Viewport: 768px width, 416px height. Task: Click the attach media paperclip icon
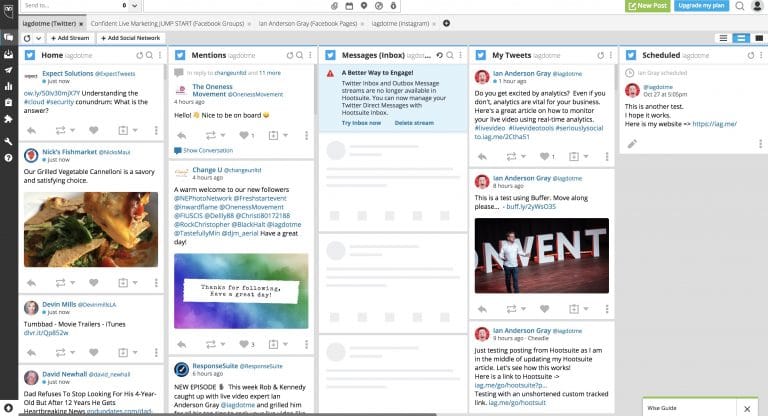point(335,6)
